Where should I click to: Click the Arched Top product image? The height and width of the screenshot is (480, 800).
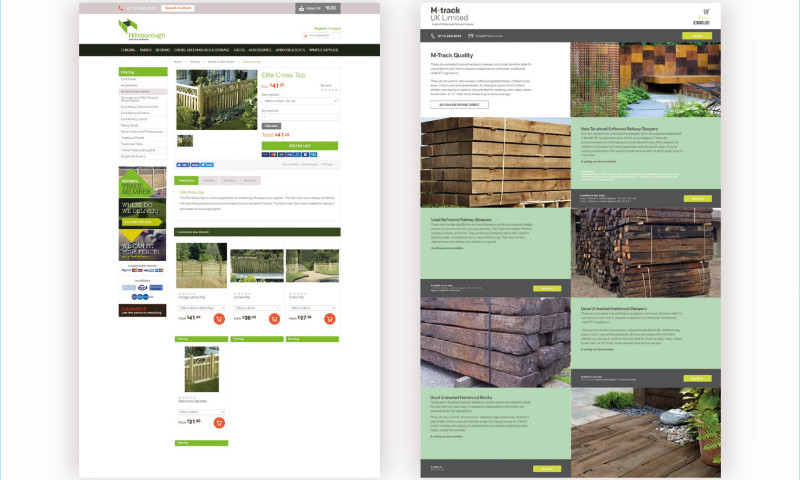tap(257, 265)
